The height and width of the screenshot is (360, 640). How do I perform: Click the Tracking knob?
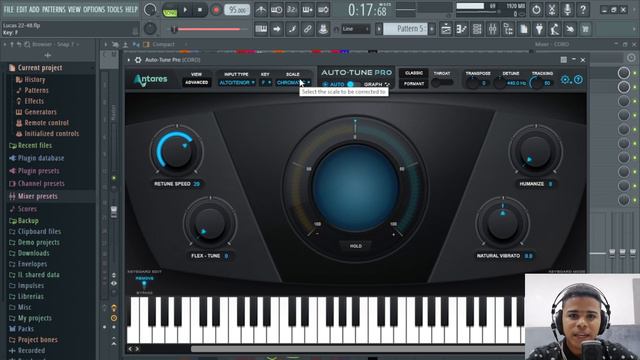coord(536,83)
